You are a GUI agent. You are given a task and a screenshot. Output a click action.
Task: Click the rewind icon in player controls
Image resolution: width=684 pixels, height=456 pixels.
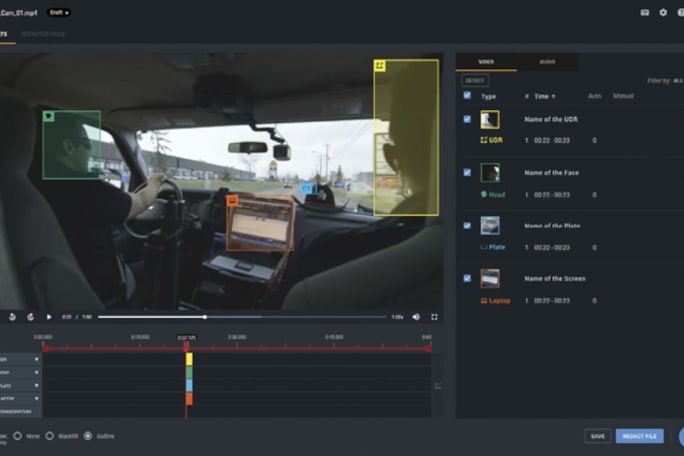click(x=12, y=317)
